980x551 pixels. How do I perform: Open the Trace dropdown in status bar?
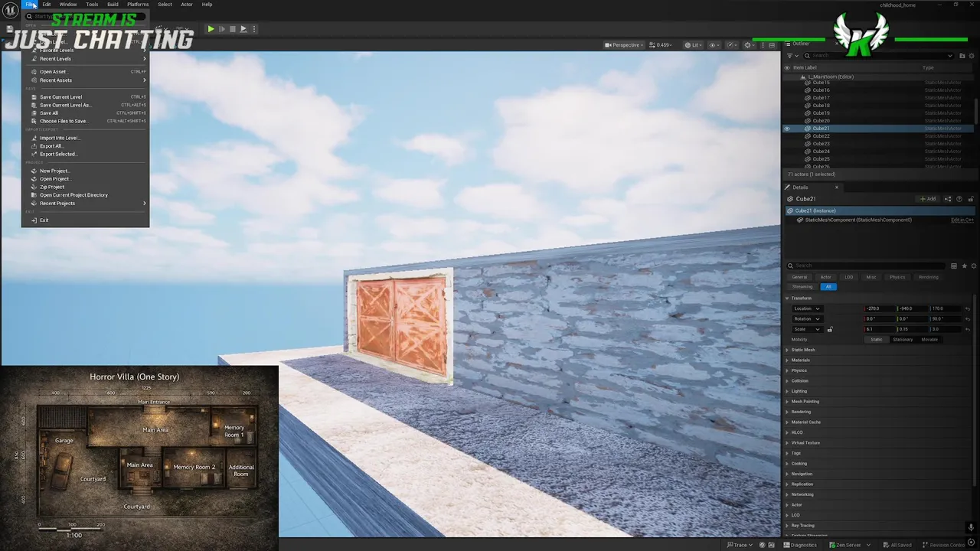coord(740,545)
